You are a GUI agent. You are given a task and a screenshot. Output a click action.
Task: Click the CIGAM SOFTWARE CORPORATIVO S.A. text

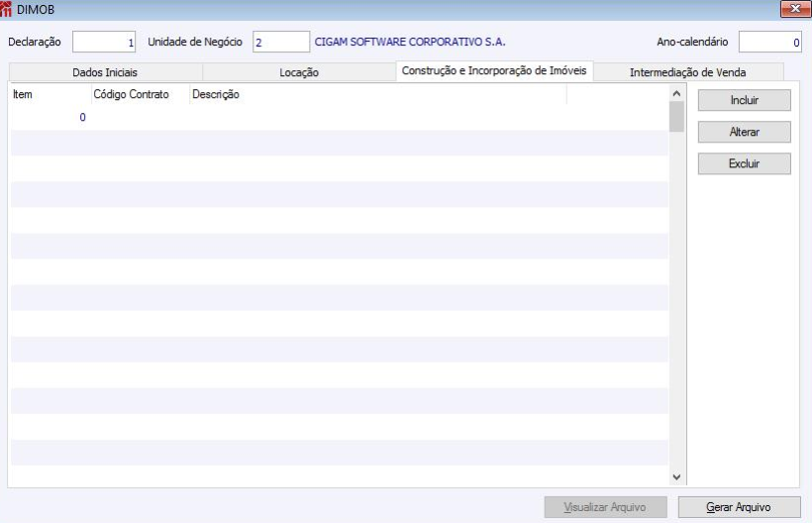410,42
